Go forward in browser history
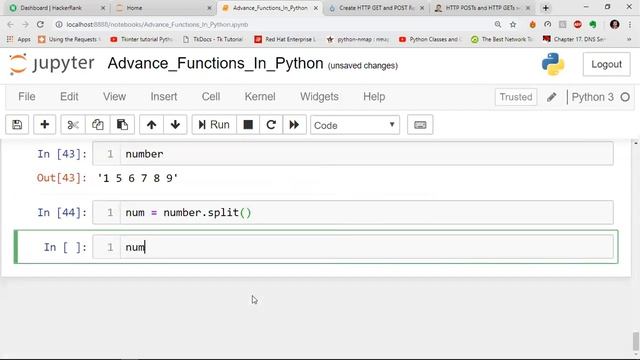Viewport: 640px width, 360px height. coord(25,24)
